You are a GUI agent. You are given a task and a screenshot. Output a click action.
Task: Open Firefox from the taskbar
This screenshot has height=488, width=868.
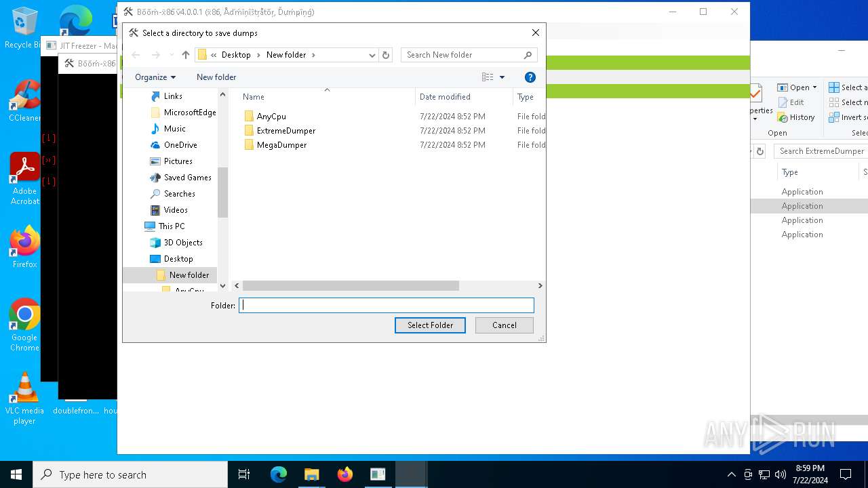(345, 474)
